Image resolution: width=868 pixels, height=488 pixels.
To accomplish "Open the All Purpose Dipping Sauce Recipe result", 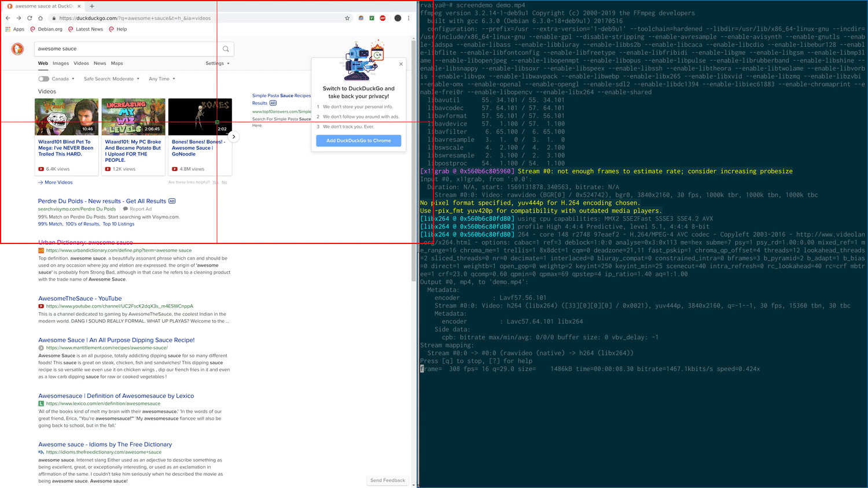I will [116, 340].
